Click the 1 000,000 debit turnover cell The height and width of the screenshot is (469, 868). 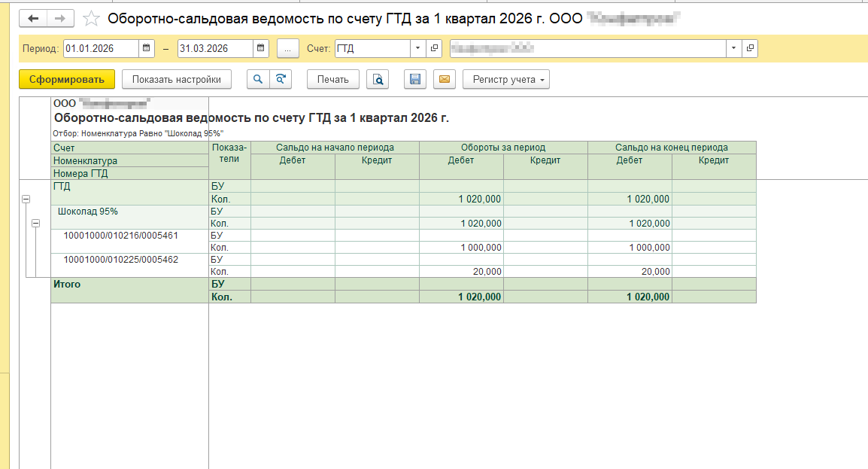coord(461,248)
